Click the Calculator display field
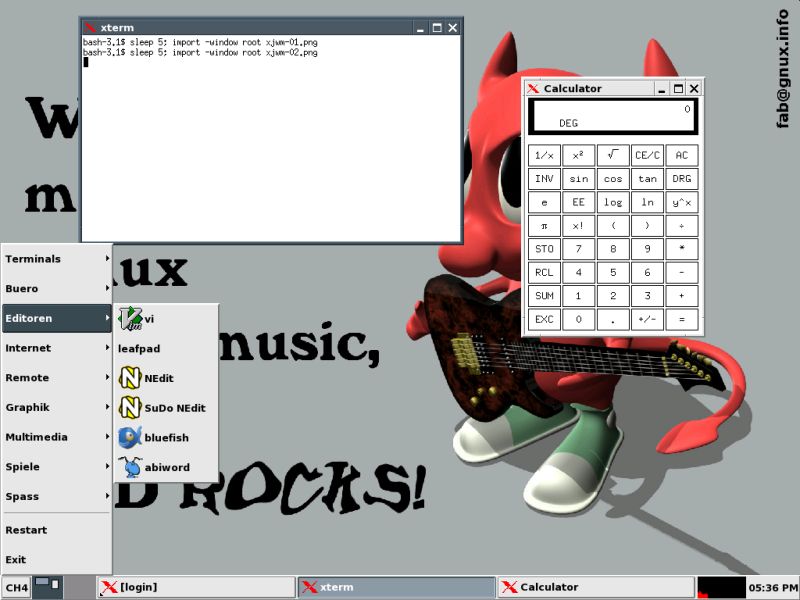The width and height of the screenshot is (800, 600). coord(613,117)
